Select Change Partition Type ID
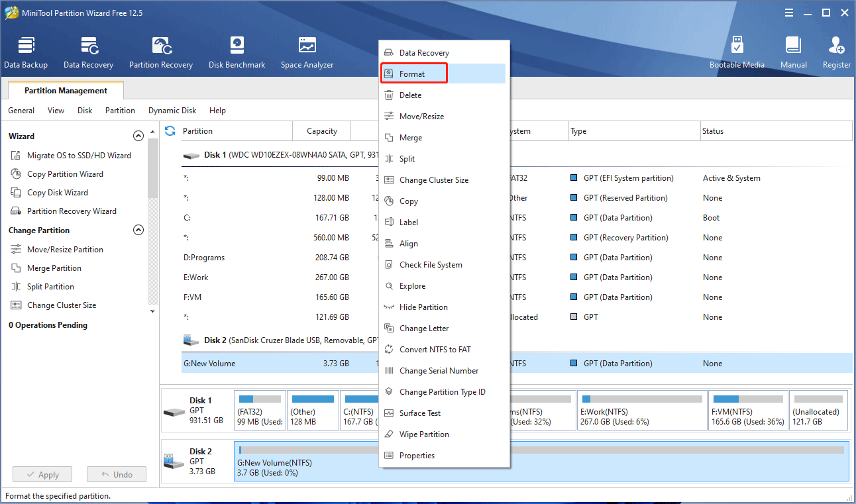This screenshot has width=856, height=504. point(444,392)
